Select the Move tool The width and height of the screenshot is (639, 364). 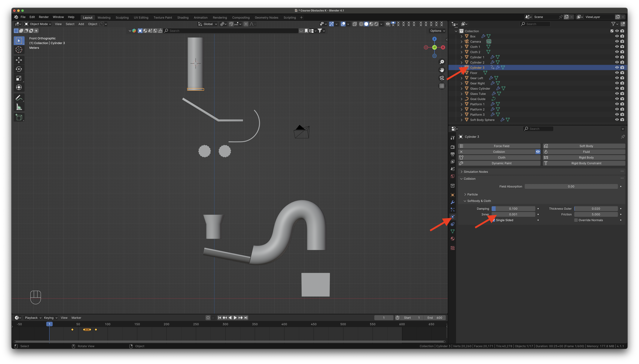click(19, 60)
